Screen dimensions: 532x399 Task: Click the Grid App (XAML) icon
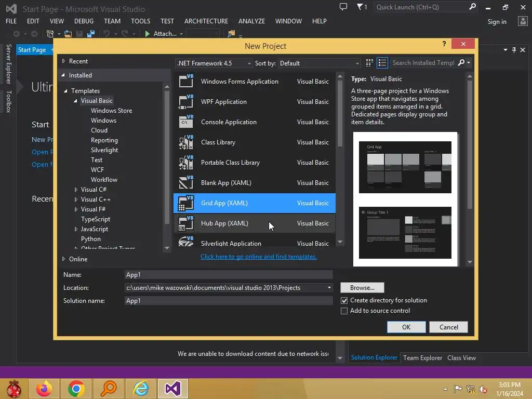click(x=186, y=203)
